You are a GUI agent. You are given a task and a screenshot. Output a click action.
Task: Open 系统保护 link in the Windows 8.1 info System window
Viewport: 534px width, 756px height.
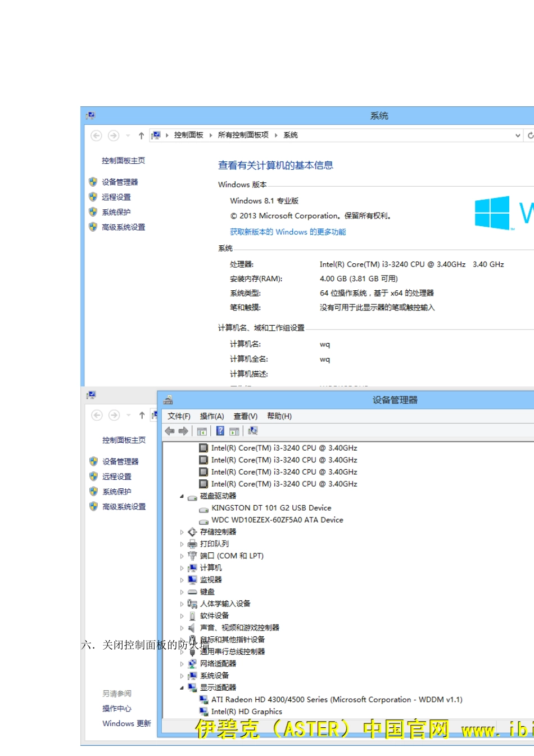tap(116, 212)
